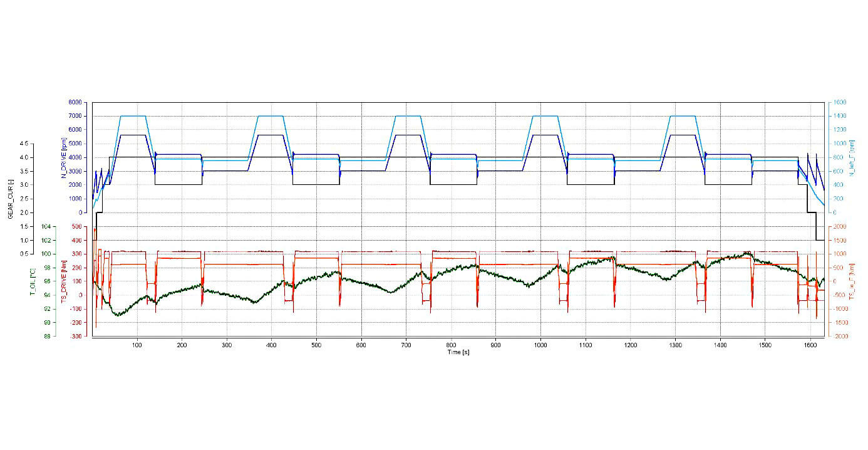Viewport: 868px width, 450px height.
Task: Select the TS_DRIVE [Nm] axis label
Action: [x=64, y=281]
